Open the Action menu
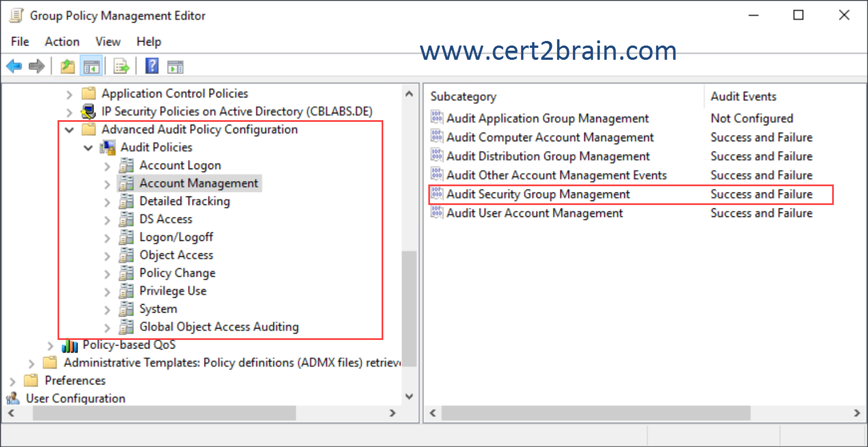 click(62, 42)
